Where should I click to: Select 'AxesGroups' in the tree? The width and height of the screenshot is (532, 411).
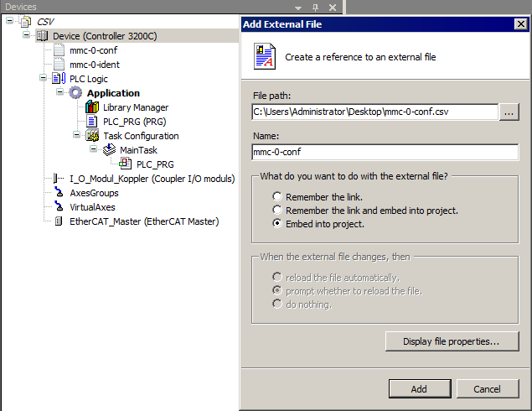click(x=94, y=193)
